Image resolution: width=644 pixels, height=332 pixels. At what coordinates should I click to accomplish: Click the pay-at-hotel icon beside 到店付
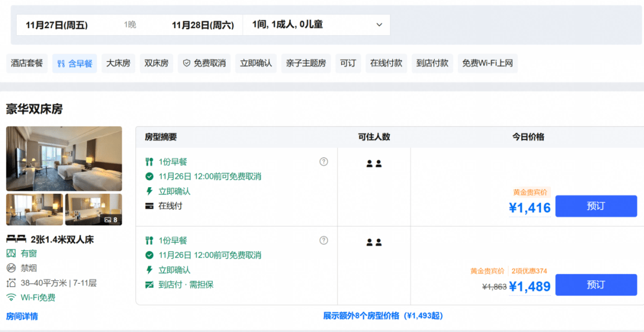(x=149, y=285)
